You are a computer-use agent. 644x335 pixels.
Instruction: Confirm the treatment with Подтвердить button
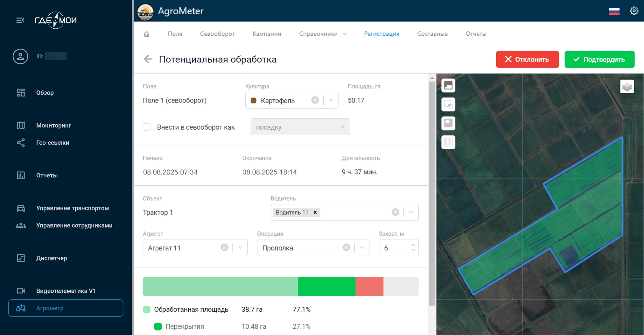coord(599,59)
